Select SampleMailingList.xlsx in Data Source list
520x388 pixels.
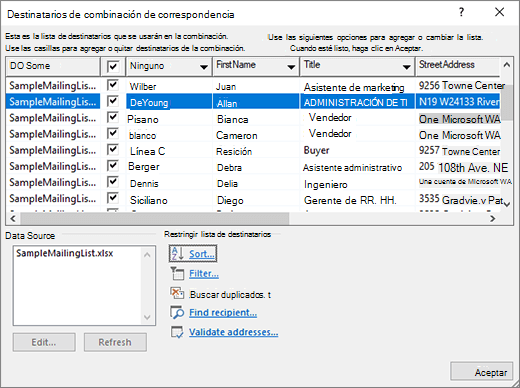coord(65,253)
